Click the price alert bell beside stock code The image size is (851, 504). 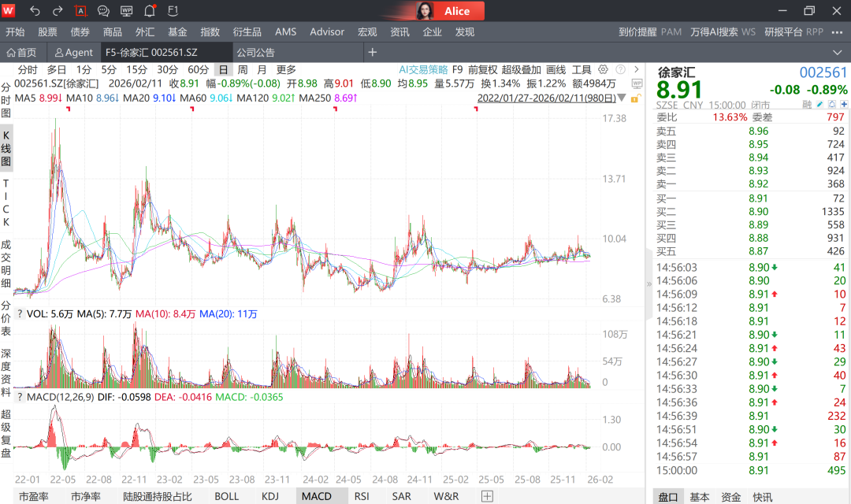pos(831,104)
